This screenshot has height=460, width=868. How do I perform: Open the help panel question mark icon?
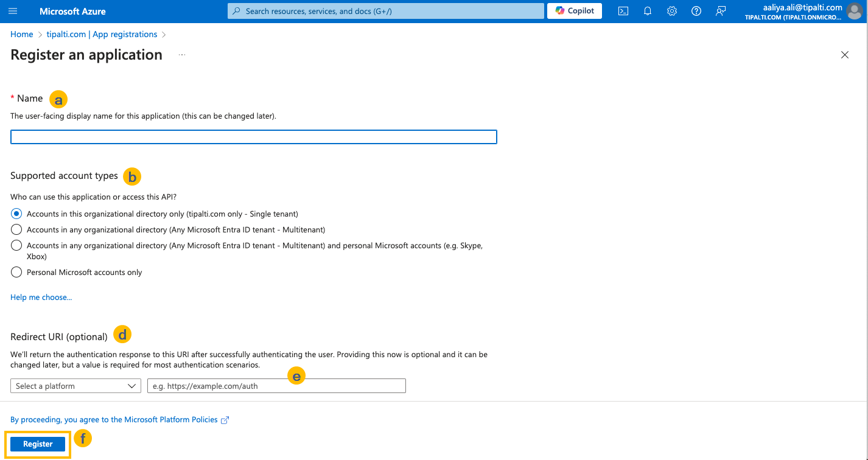pyautogui.click(x=696, y=10)
